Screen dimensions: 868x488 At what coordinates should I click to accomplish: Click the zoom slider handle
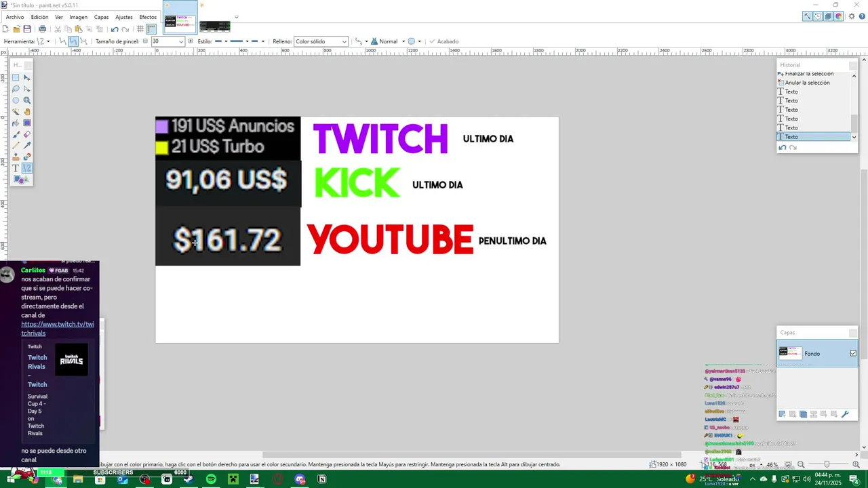[827, 464]
